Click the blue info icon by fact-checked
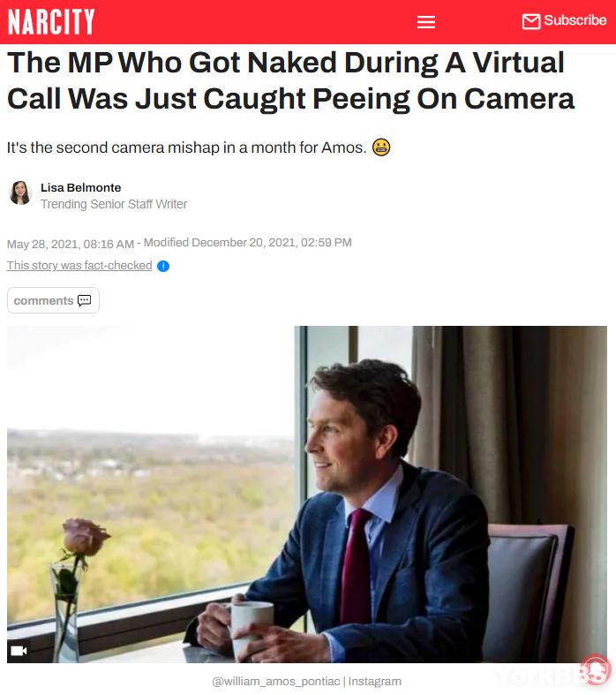The image size is (616, 695). (163, 266)
